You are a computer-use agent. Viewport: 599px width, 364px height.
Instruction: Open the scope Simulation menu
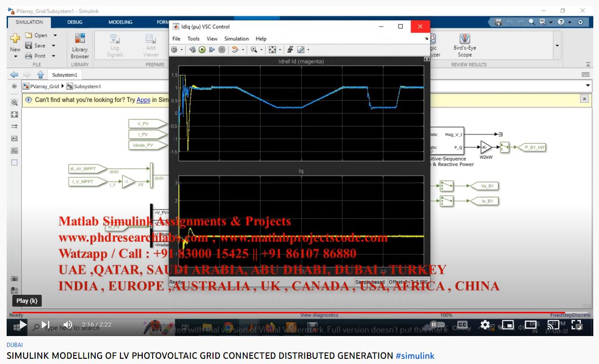(x=237, y=39)
